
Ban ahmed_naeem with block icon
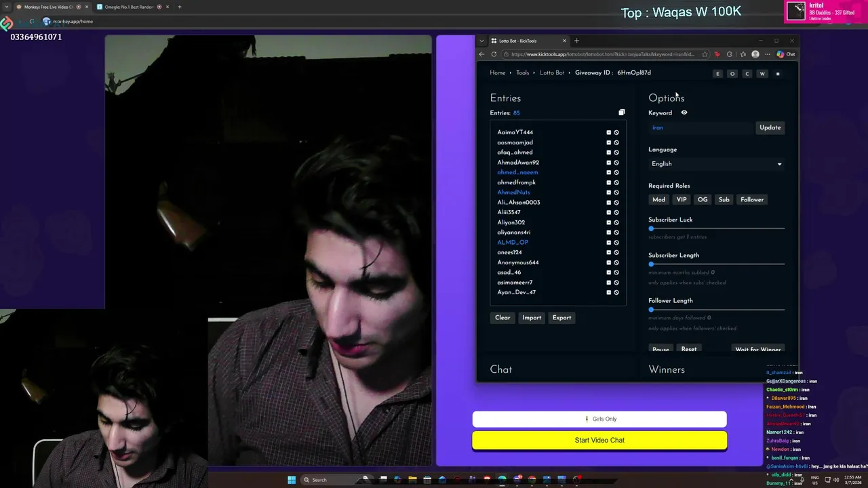coord(616,172)
